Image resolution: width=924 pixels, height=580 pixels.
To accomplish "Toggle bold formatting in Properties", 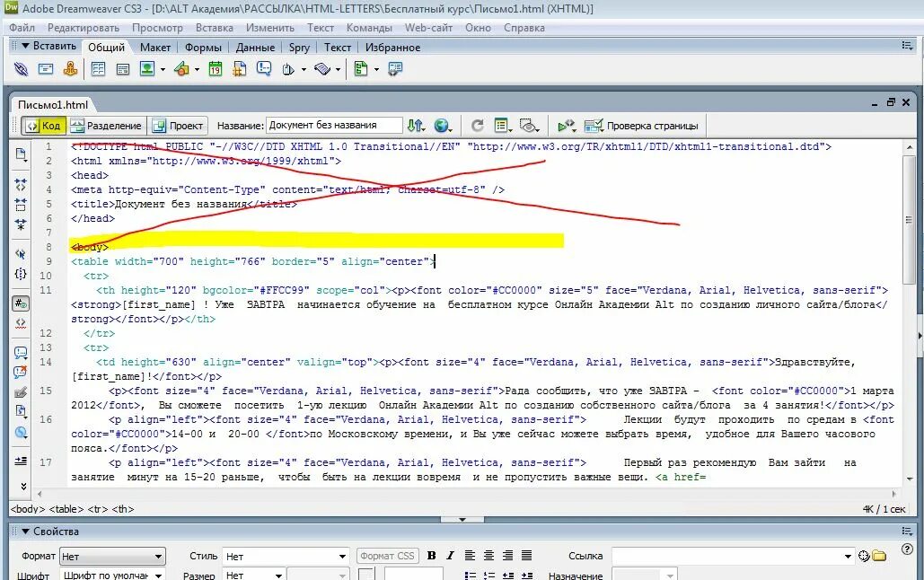I will (431, 555).
